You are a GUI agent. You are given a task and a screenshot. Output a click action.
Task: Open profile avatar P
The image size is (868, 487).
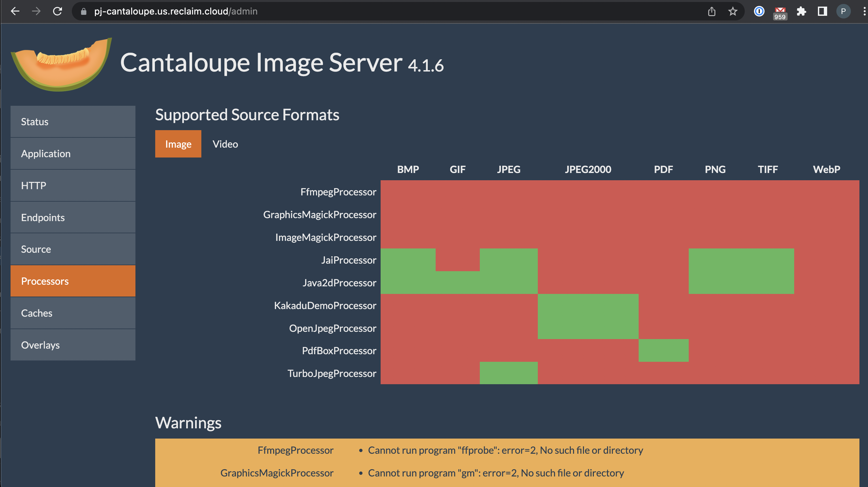pyautogui.click(x=843, y=11)
